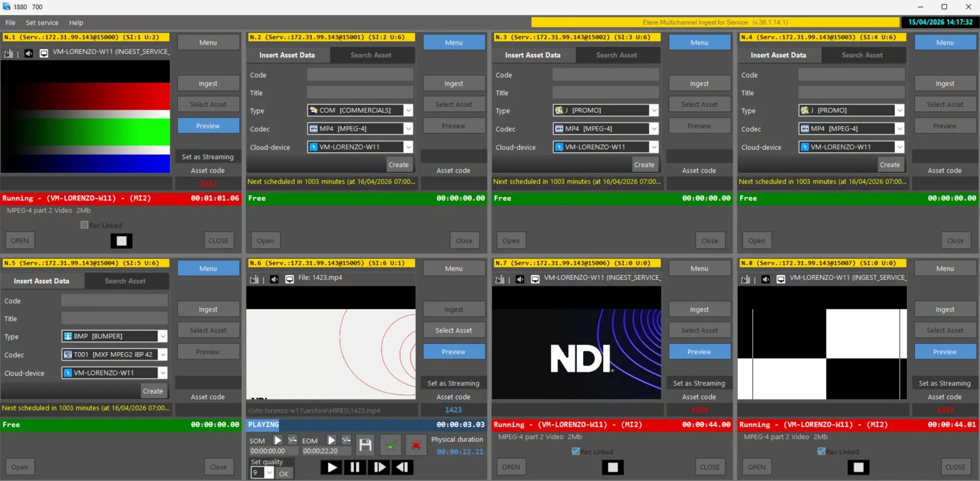Expand the Type dropdown showing COM [COMMERCIALS]
This screenshot has height=481, width=980.
408,110
